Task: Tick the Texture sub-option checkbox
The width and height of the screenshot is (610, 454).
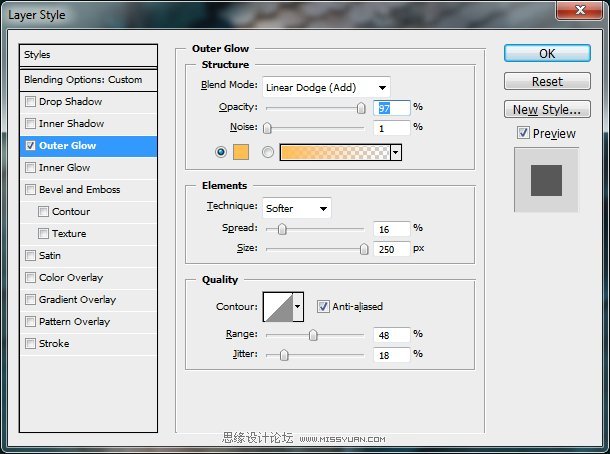Action: pyautogui.click(x=43, y=234)
